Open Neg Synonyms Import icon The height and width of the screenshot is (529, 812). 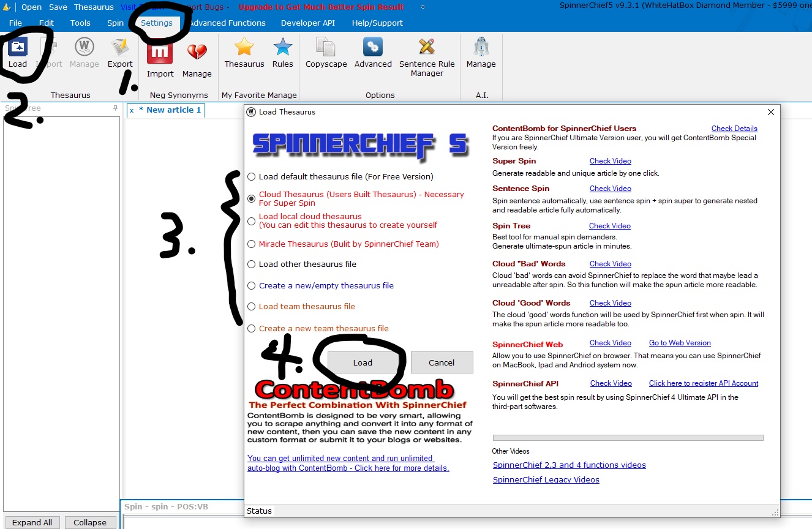(x=160, y=53)
